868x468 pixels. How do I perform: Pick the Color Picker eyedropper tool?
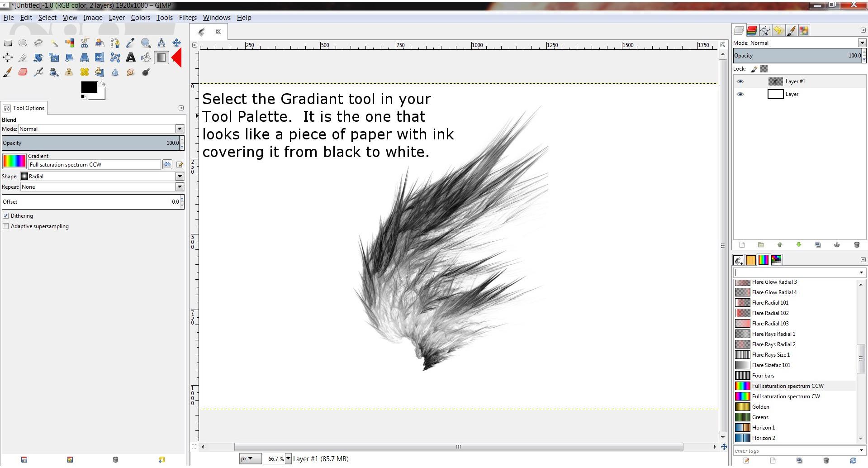(x=131, y=43)
